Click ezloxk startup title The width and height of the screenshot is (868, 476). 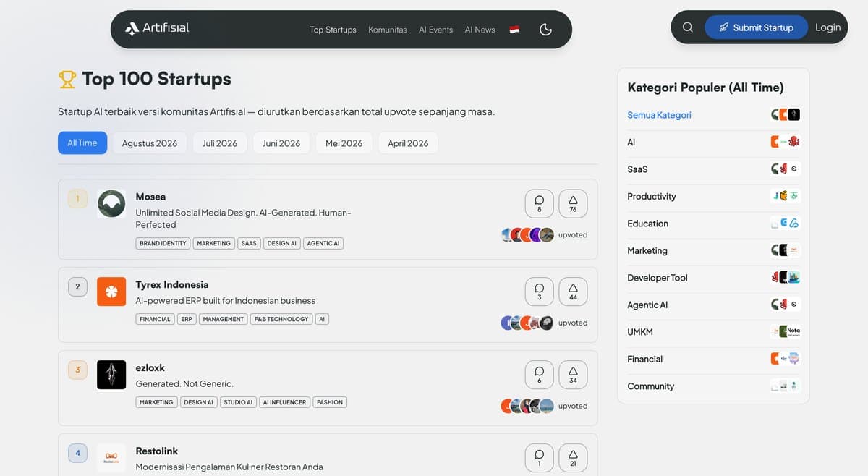[150, 367]
